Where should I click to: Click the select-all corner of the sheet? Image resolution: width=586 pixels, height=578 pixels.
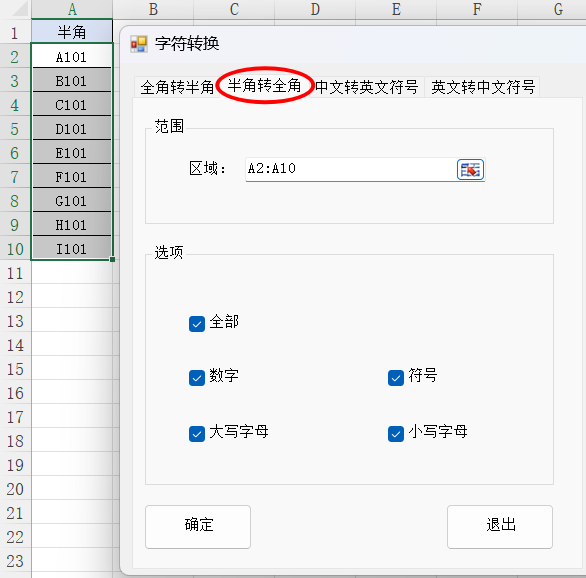16,9
